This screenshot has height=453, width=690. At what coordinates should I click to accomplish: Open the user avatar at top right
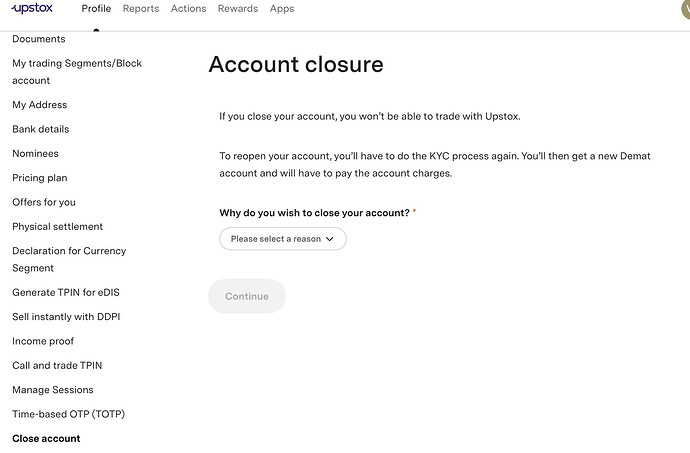click(x=684, y=8)
